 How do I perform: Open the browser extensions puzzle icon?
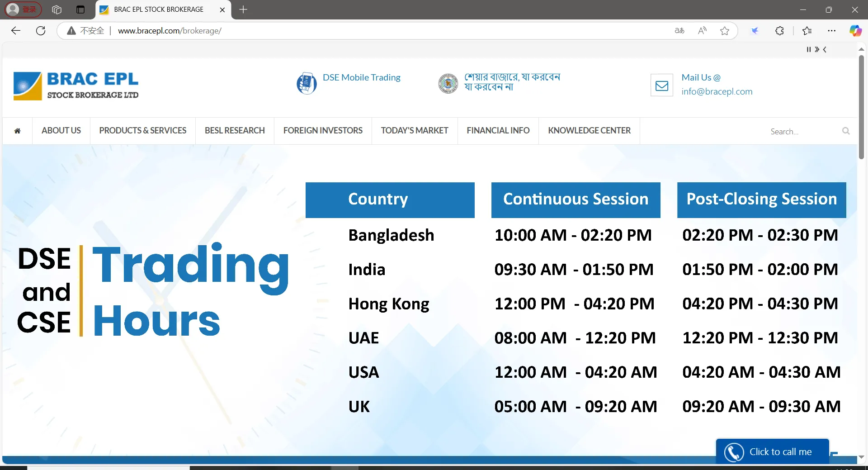779,31
